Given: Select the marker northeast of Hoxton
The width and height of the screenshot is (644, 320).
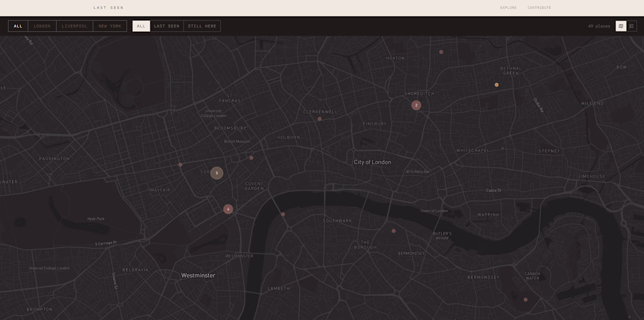Looking at the screenshot, I should (x=441, y=52).
